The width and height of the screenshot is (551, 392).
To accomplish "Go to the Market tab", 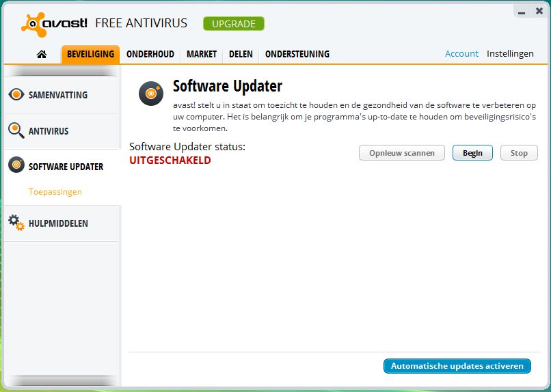I will [x=202, y=54].
